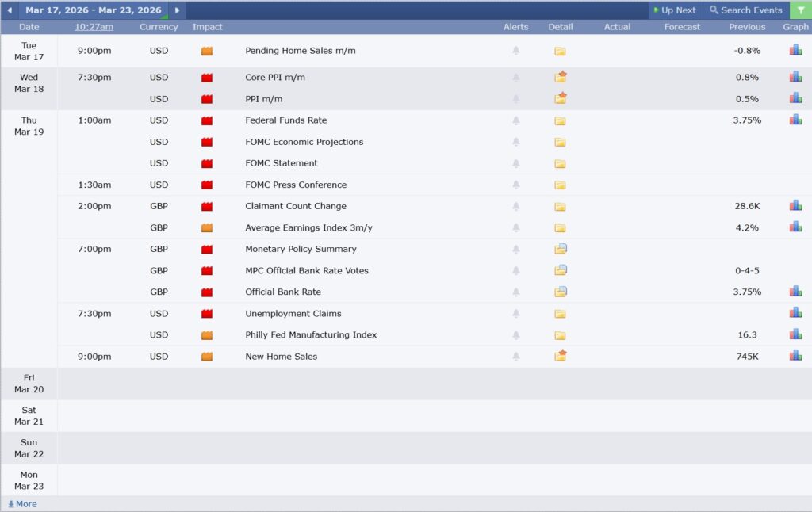Viewport: 812px width, 512px height.
Task: Open detail folder for New Home Sales
Action: 561,356
